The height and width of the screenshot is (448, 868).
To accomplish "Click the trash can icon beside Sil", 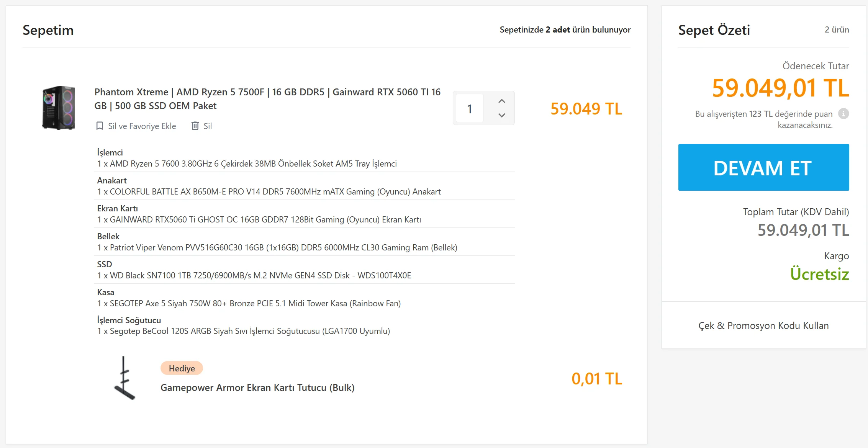I will click(195, 126).
